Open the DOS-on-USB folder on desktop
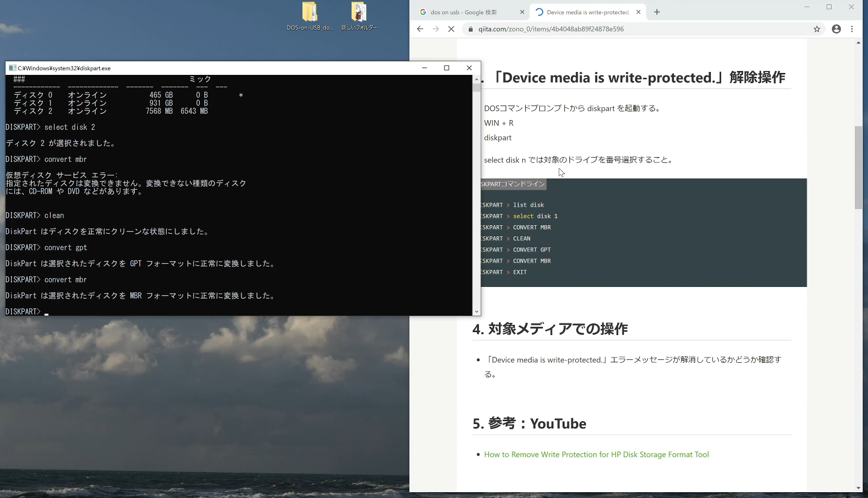868x498 pixels. (x=310, y=16)
